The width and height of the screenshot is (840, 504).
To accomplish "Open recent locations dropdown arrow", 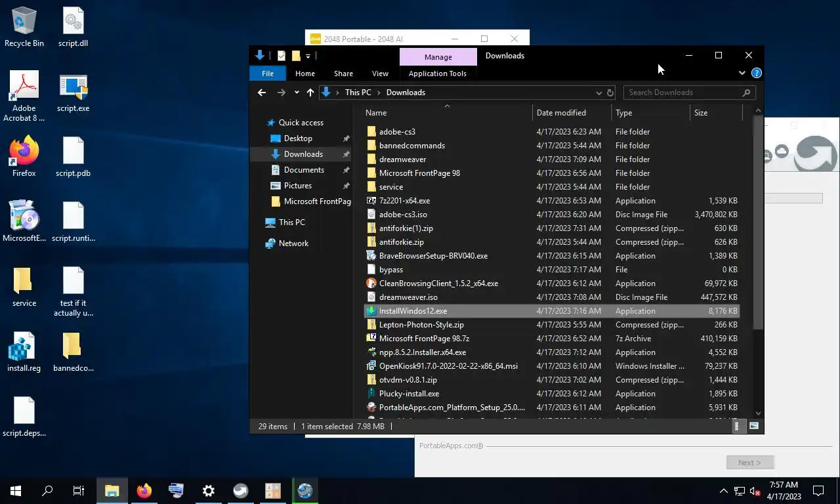I will [x=297, y=93].
